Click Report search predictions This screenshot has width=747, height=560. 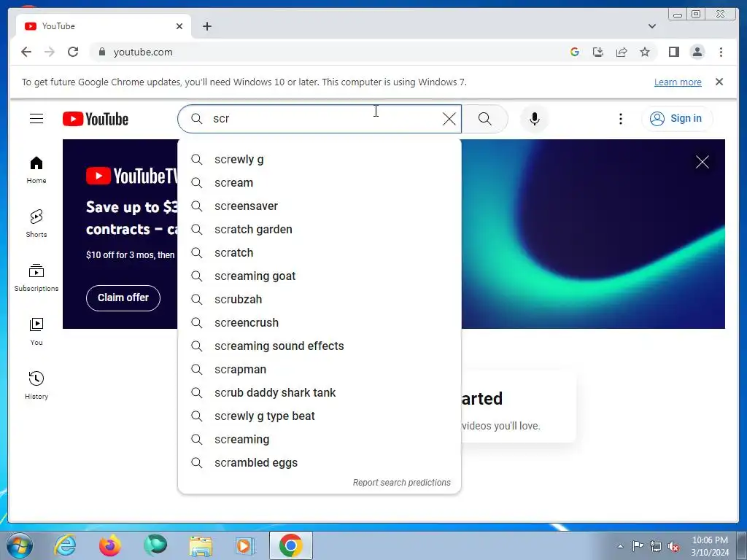coord(402,483)
